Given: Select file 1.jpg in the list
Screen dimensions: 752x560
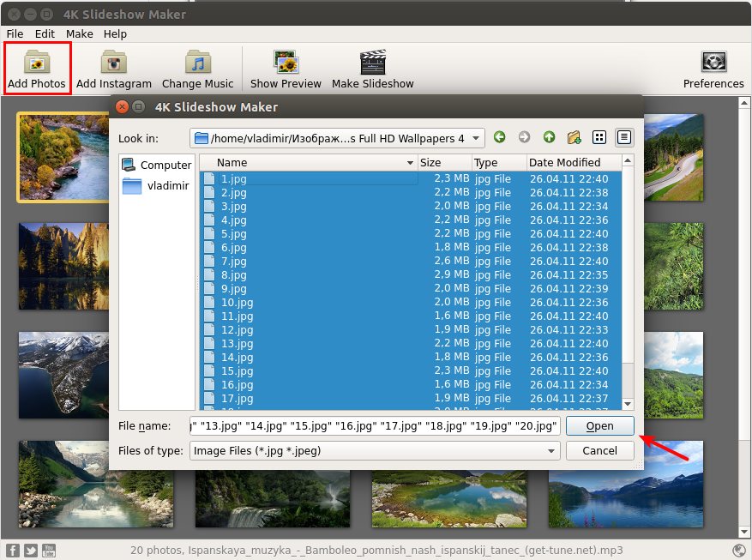Looking at the screenshot, I should coord(411,179).
